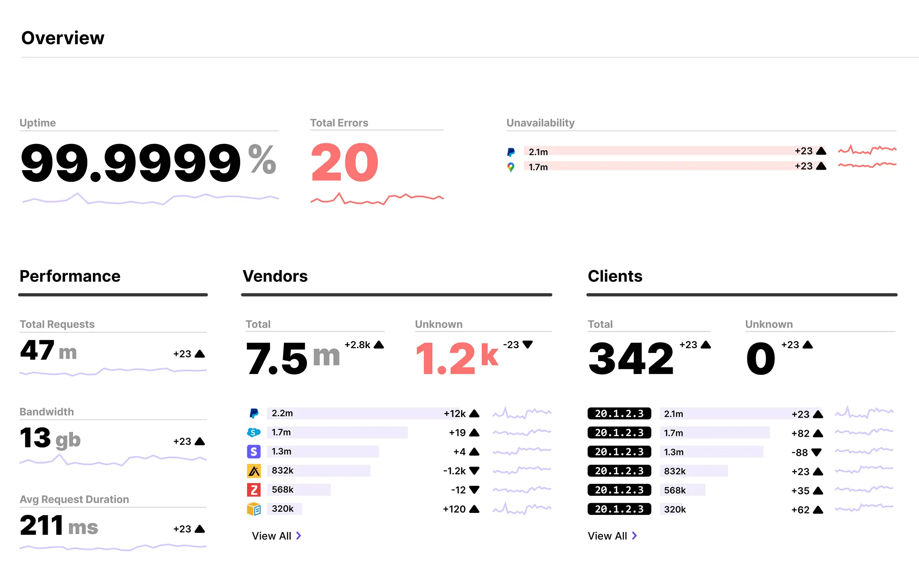Click the Google Maps icon under Unavailability
This screenshot has height=588, width=919.
coord(511,167)
